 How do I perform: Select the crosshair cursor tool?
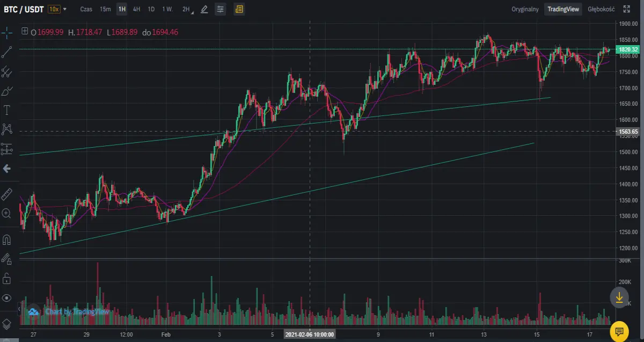(7, 33)
